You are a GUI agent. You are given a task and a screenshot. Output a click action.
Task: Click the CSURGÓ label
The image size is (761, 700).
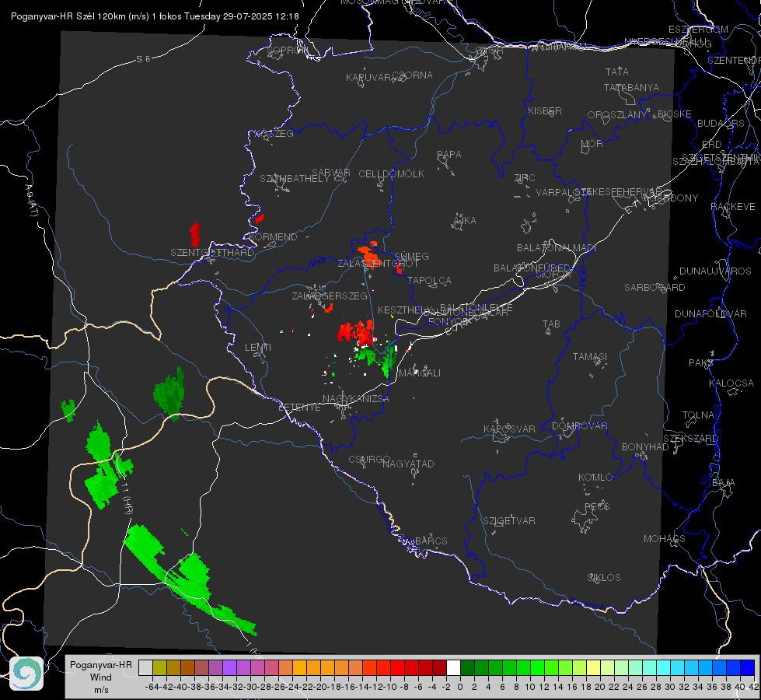(369, 460)
